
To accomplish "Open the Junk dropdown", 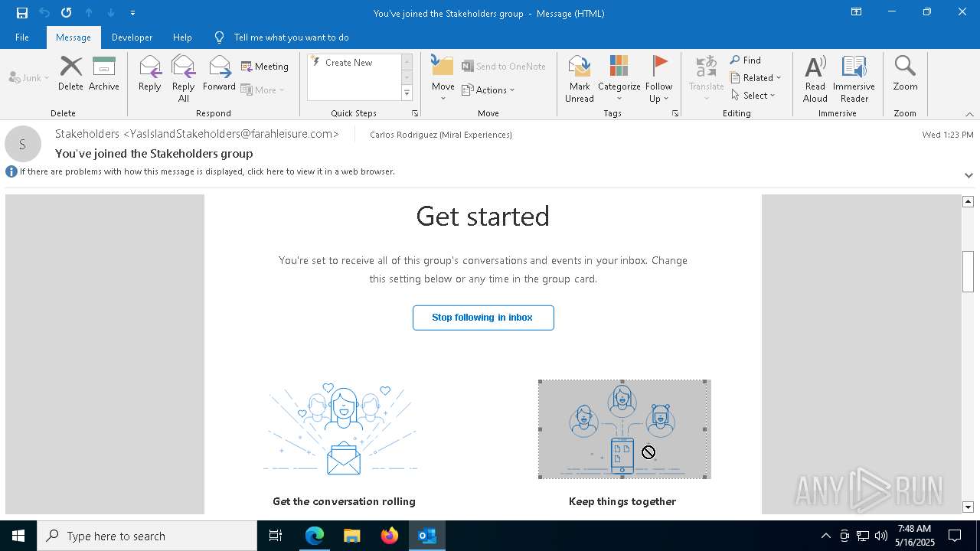I will (x=29, y=78).
